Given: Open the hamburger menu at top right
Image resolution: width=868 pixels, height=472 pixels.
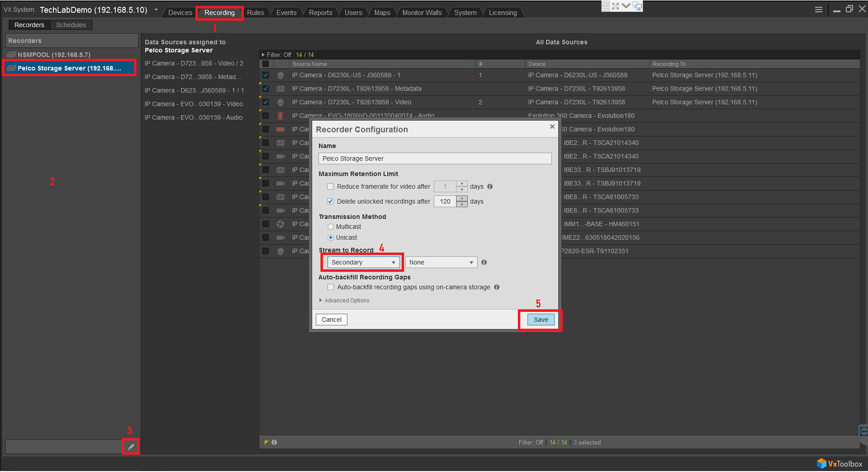Looking at the screenshot, I should point(819,9).
